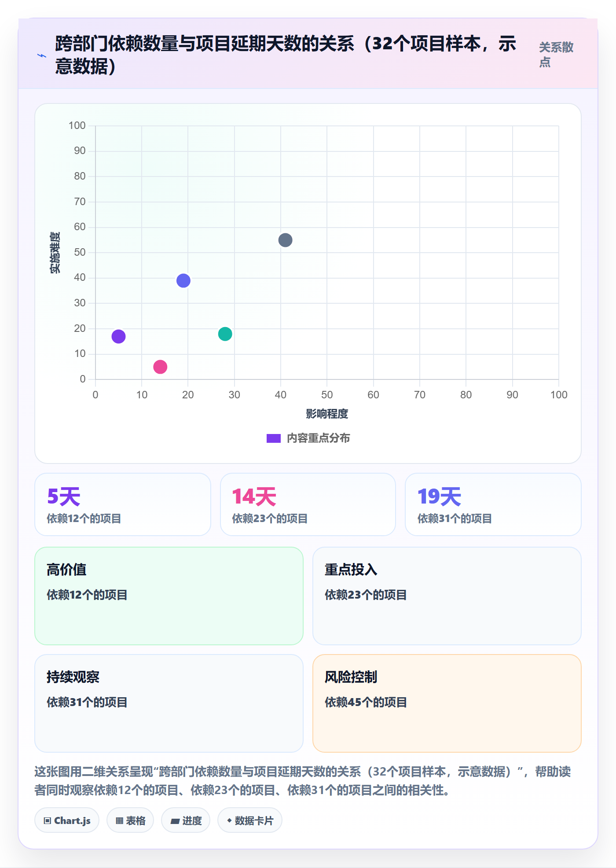Select the 高价值 quadrant card
Image resolution: width=616 pixels, height=868 pixels.
(x=169, y=596)
